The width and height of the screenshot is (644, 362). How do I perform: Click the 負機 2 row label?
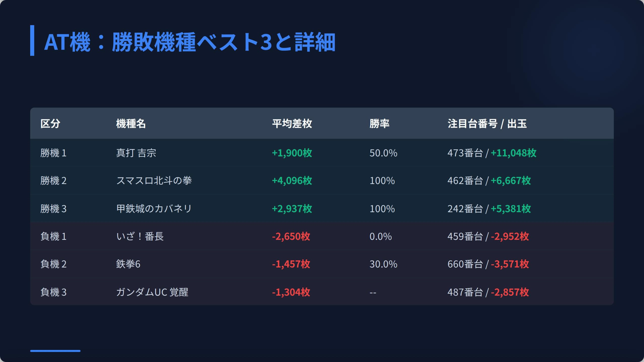point(53,264)
